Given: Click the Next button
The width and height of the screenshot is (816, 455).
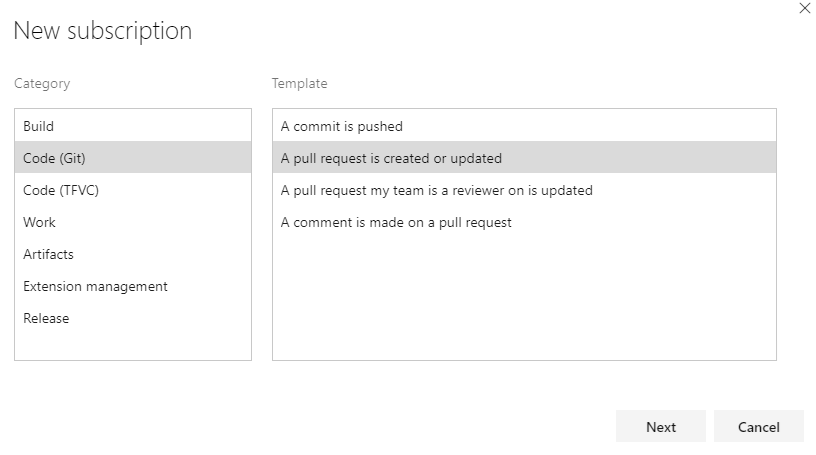Looking at the screenshot, I should tap(661, 427).
